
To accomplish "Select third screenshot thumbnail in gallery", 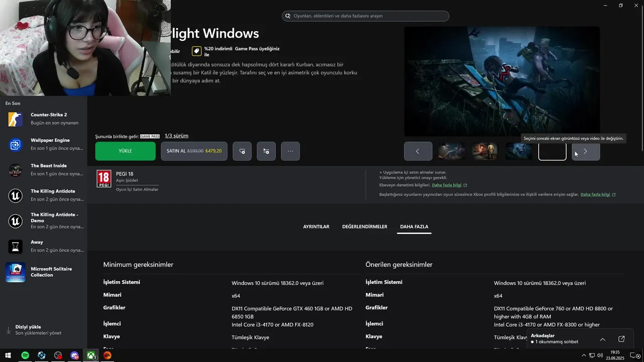I will 519,151.
